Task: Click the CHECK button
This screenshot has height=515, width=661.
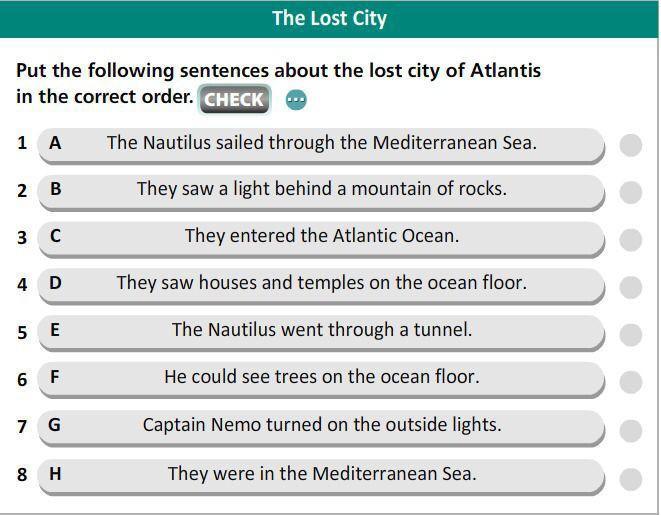Action: click(234, 99)
